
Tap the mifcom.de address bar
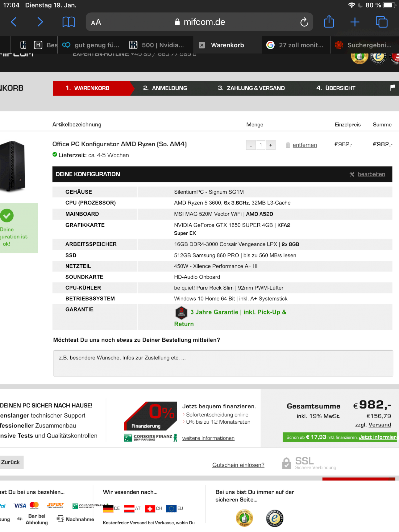click(199, 22)
